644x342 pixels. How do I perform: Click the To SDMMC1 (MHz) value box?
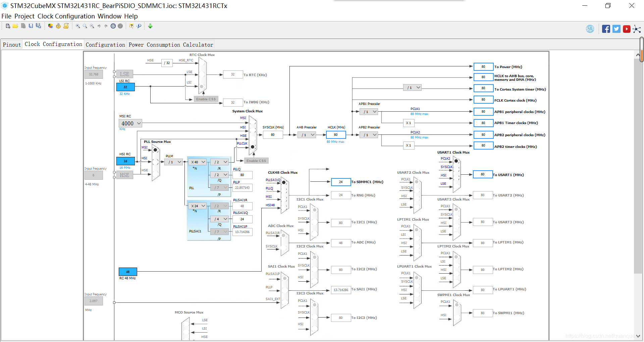click(x=341, y=182)
